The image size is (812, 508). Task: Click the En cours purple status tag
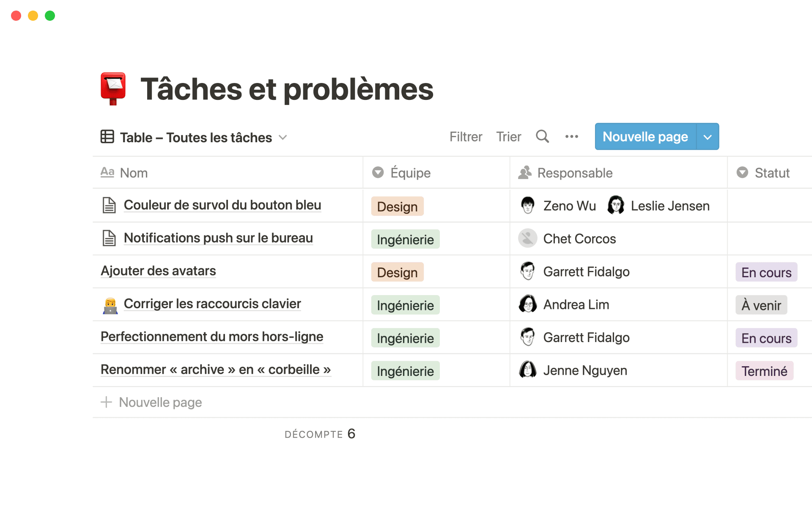pos(765,272)
